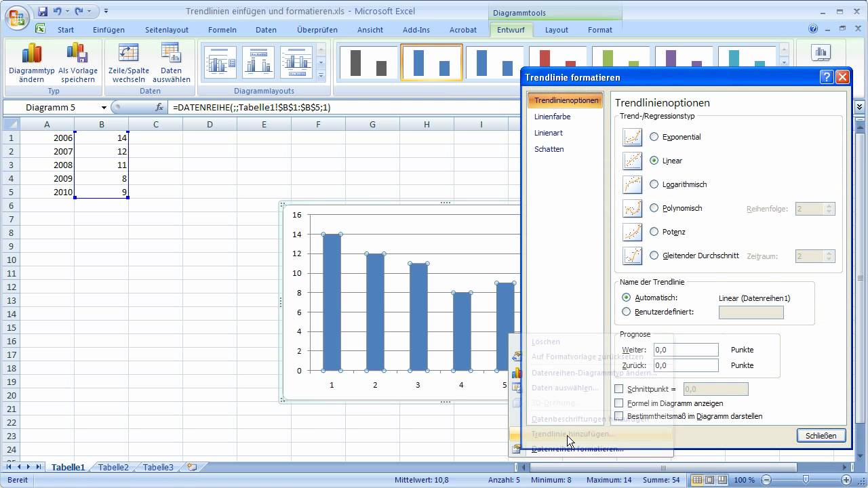Select Linienfarbe in dialog sidebar
Viewport: 868px width, 488px height.
552,117
